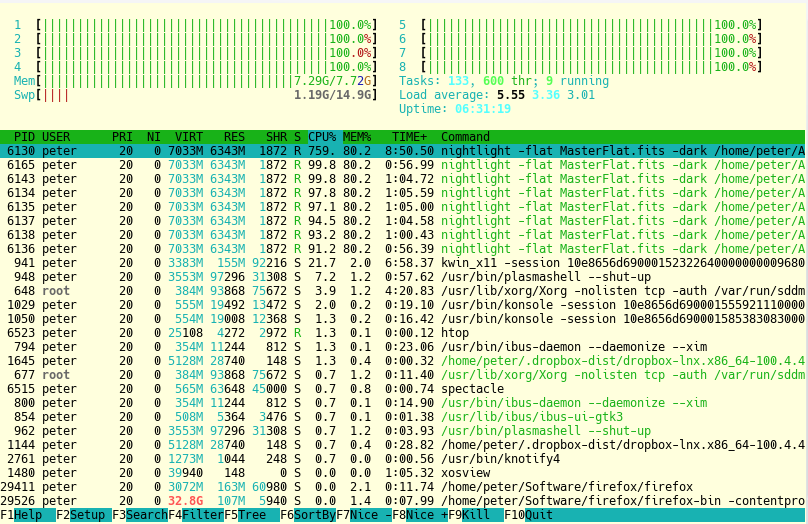Select F3 Search in the function bar

[x=140, y=515]
